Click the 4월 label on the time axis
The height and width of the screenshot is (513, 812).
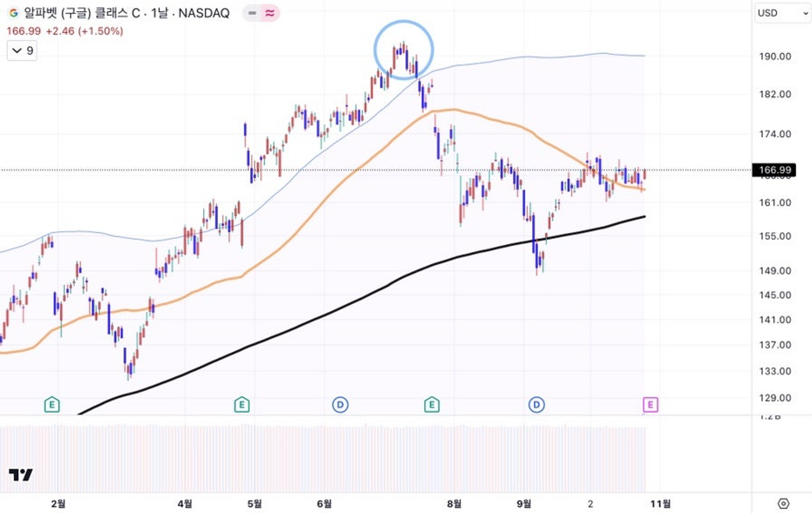tap(185, 504)
